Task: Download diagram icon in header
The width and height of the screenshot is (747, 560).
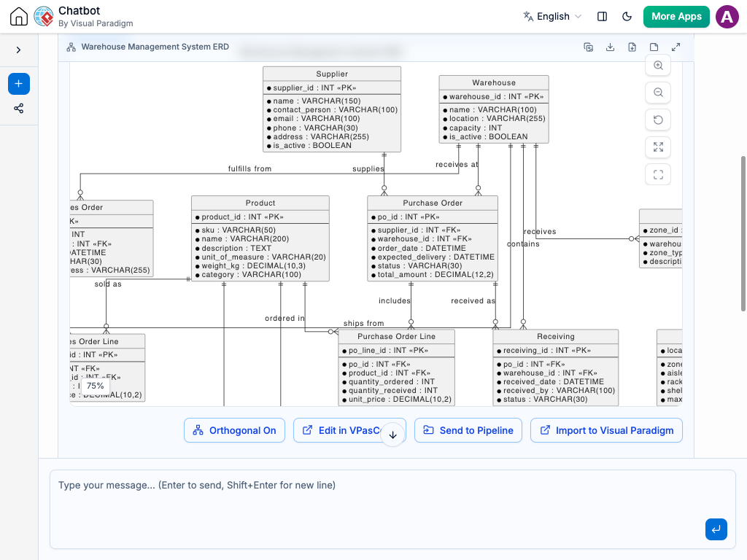Action: pyautogui.click(x=611, y=47)
